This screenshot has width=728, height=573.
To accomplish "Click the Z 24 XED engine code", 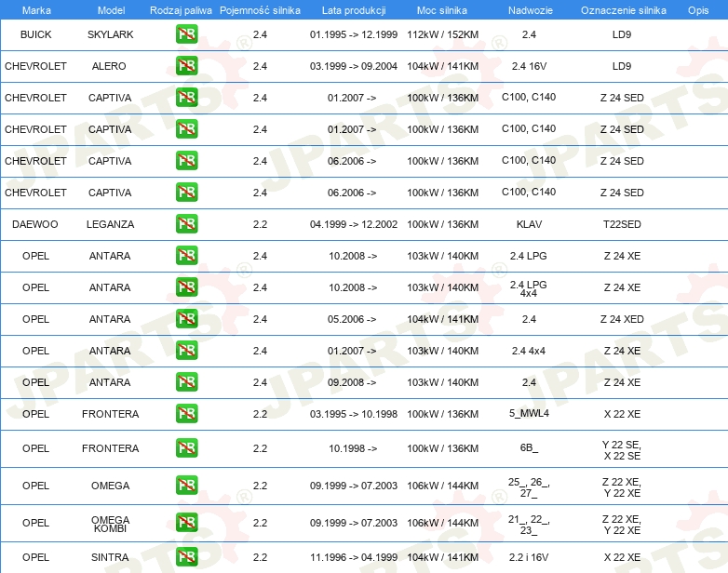I will [x=622, y=319].
